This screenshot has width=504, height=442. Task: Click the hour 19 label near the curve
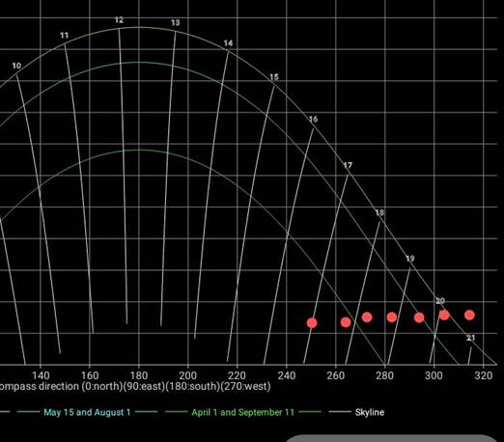[x=410, y=259]
